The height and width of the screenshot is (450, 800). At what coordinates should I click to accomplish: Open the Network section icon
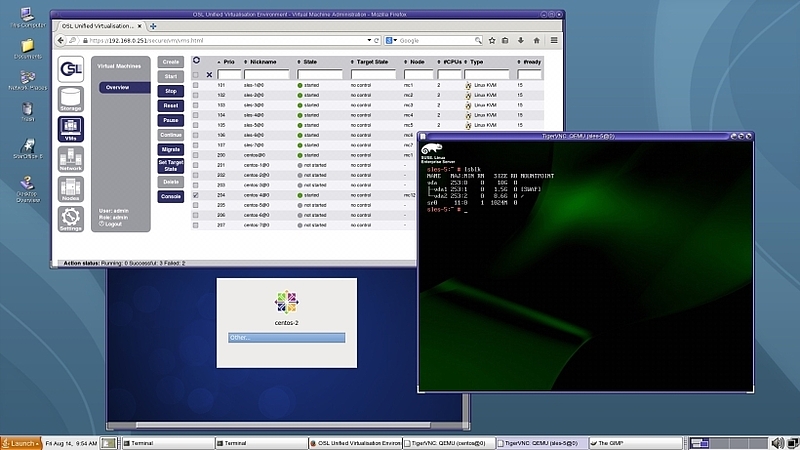click(x=70, y=162)
